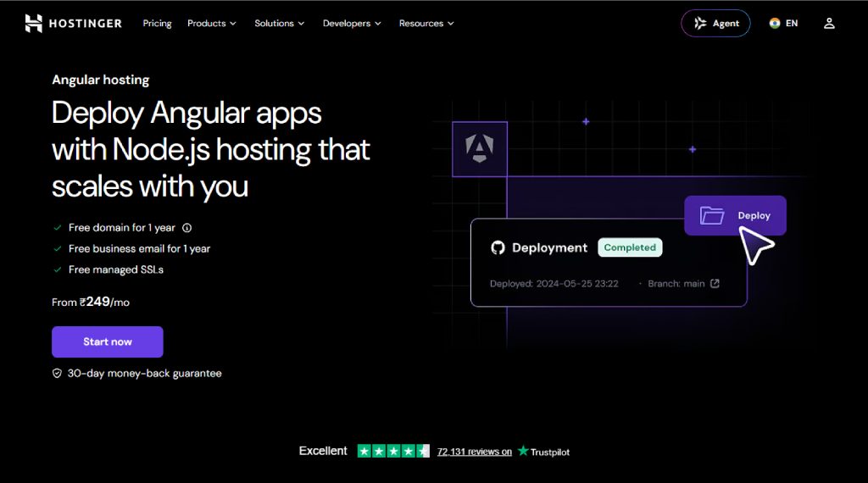Click the 30-day money-back guarantee text
The height and width of the screenshot is (483, 868).
click(x=144, y=374)
